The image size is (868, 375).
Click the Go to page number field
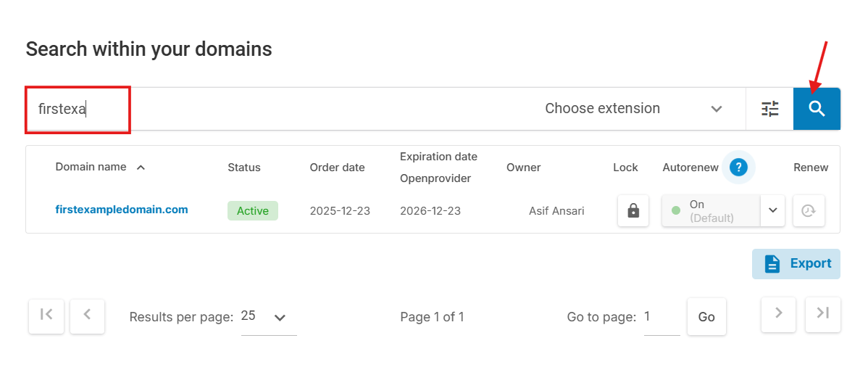(x=662, y=318)
